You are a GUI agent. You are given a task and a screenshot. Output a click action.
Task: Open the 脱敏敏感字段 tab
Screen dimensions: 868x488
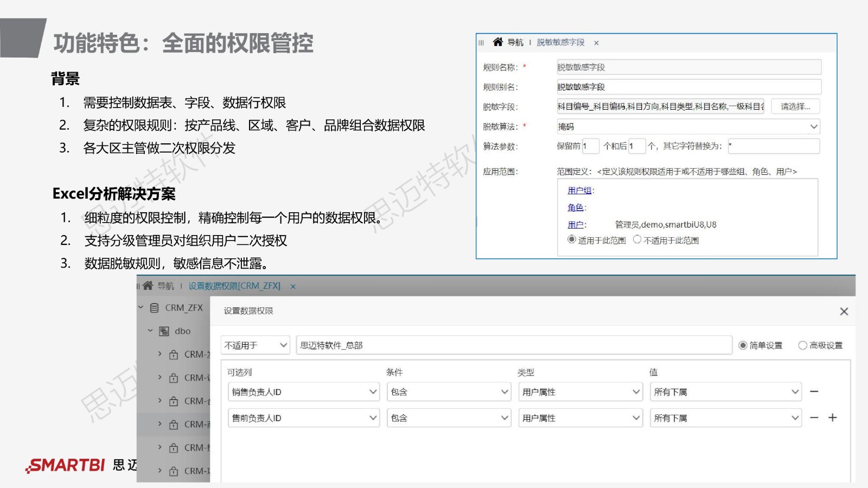pos(560,42)
